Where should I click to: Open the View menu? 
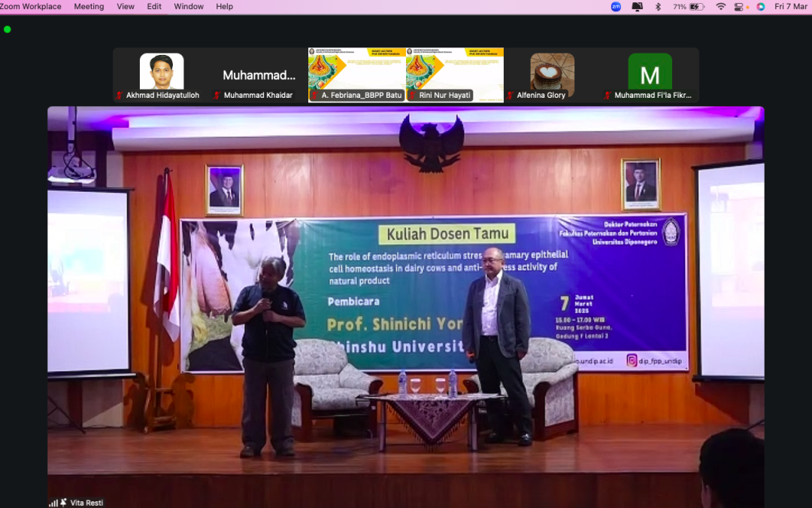pos(126,7)
